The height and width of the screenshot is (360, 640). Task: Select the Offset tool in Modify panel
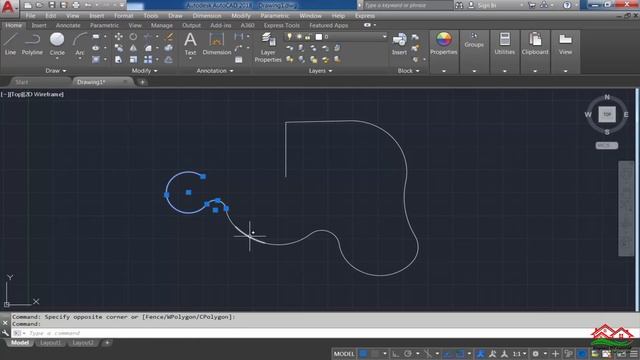coord(169,60)
